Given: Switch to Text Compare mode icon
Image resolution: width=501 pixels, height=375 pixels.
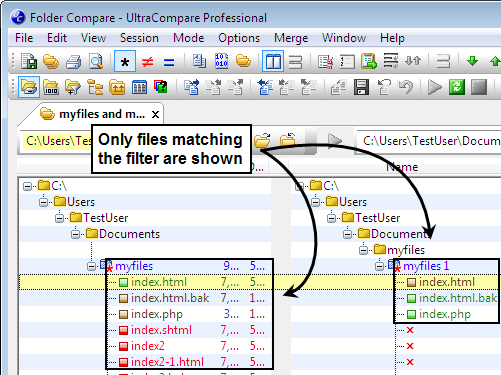Looking at the screenshot, I should [199, 61].
